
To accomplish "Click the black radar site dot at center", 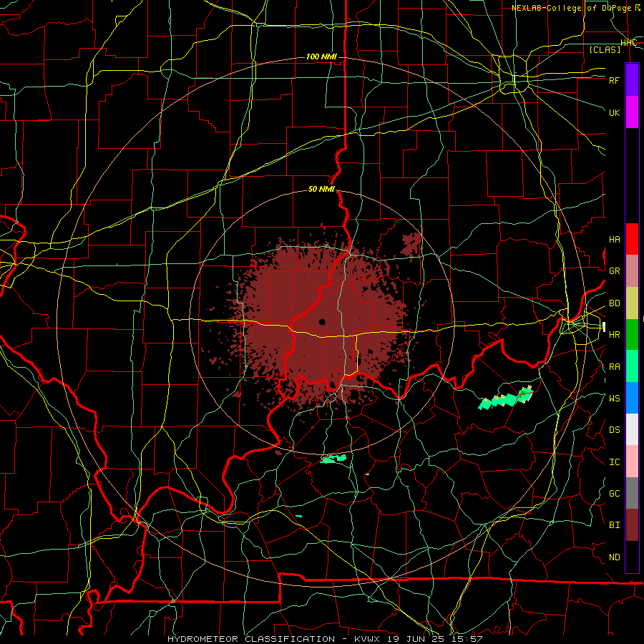I will (x=322, y=322).
